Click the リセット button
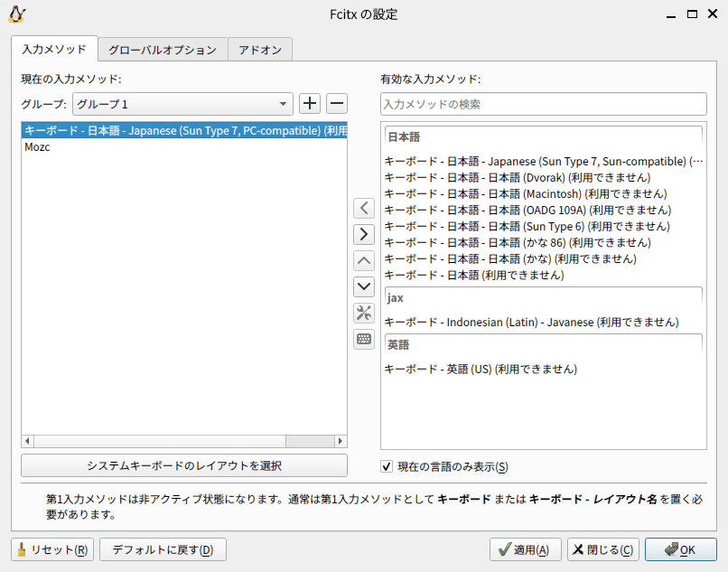This screenshot has width=728, height=572. coord(52,549)
